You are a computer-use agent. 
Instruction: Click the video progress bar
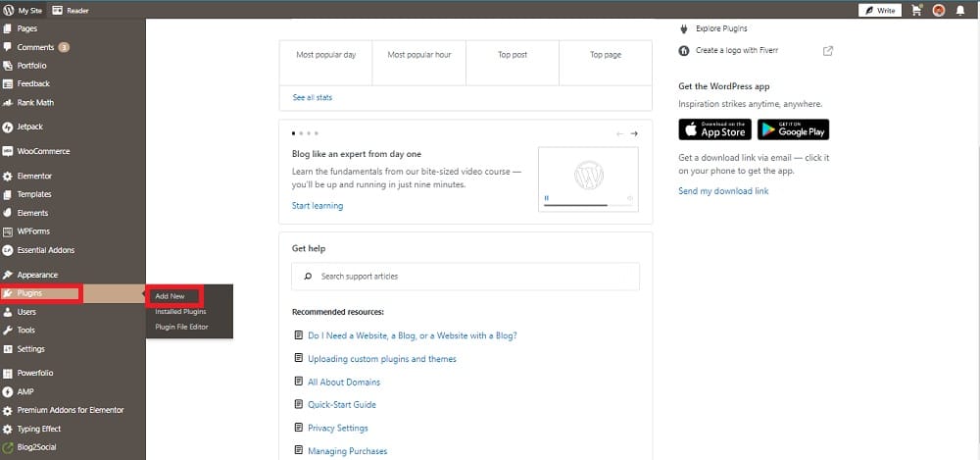click(x=586, y=205)
